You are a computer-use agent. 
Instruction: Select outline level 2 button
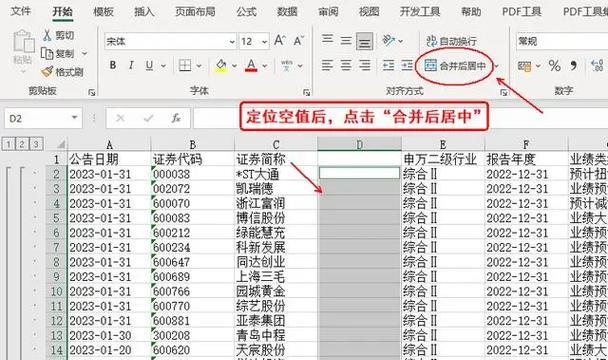pyautogui.click(x=22, y=144)
